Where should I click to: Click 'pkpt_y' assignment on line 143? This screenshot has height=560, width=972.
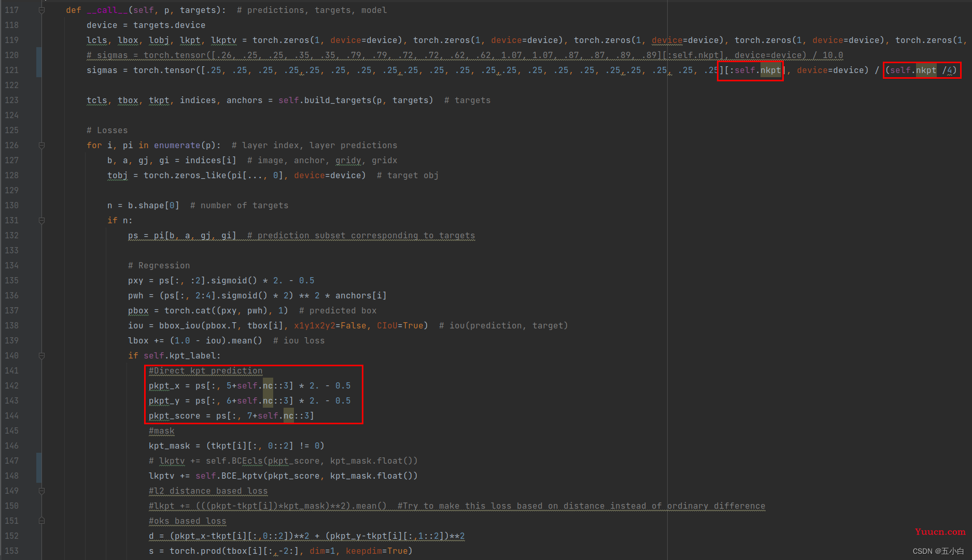[164, 401]
